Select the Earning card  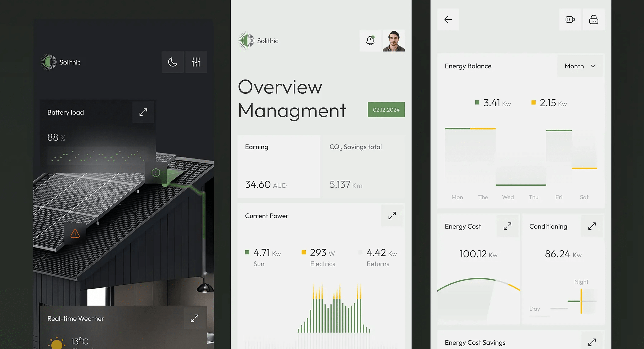[279, 166]
